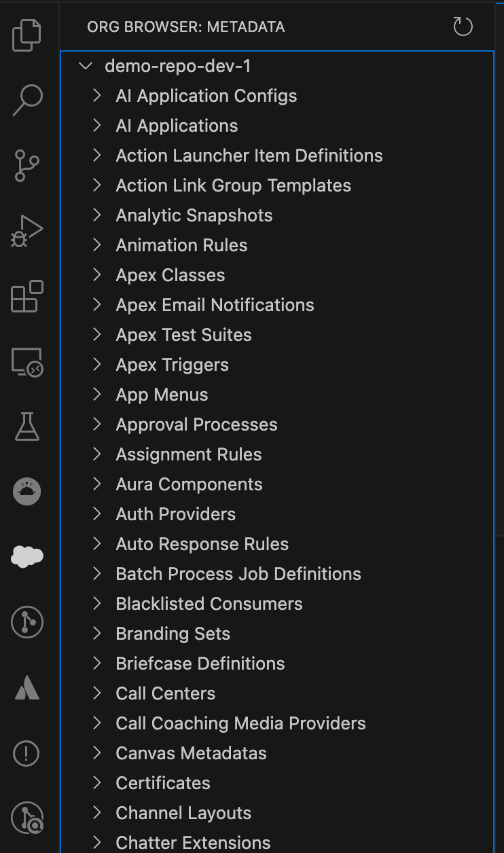Select the Channel Layouts row
The width and height of the screenshot is (504, 853).
coord(277,813)
